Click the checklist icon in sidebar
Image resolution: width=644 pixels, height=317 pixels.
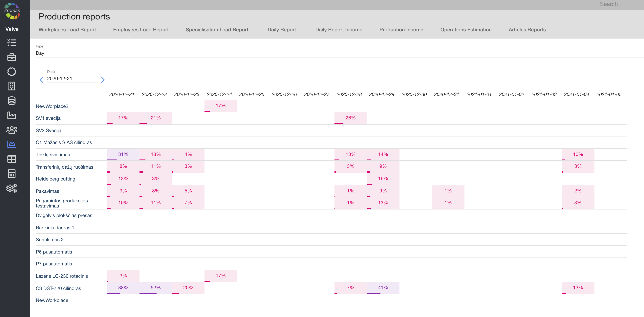point(11,42)
